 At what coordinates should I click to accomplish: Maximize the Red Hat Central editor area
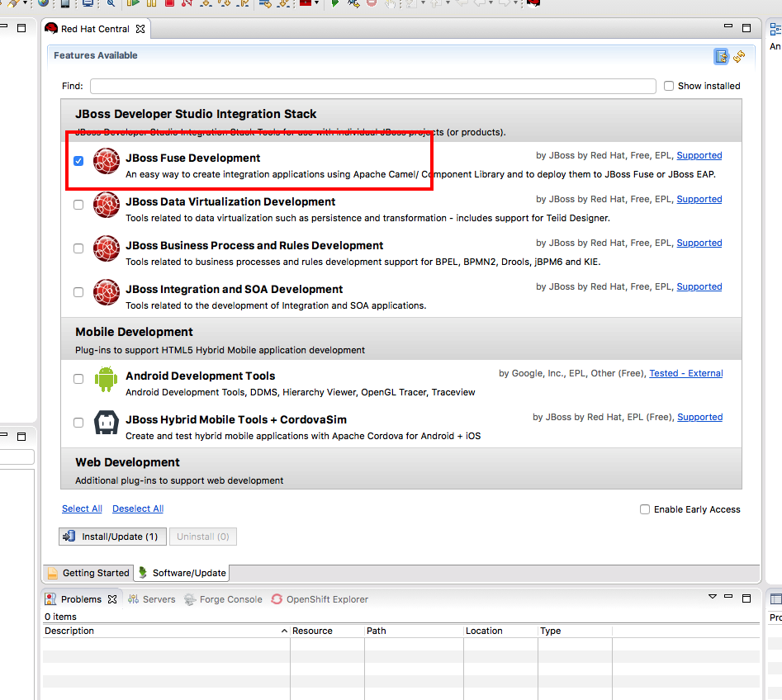(746, 28)
